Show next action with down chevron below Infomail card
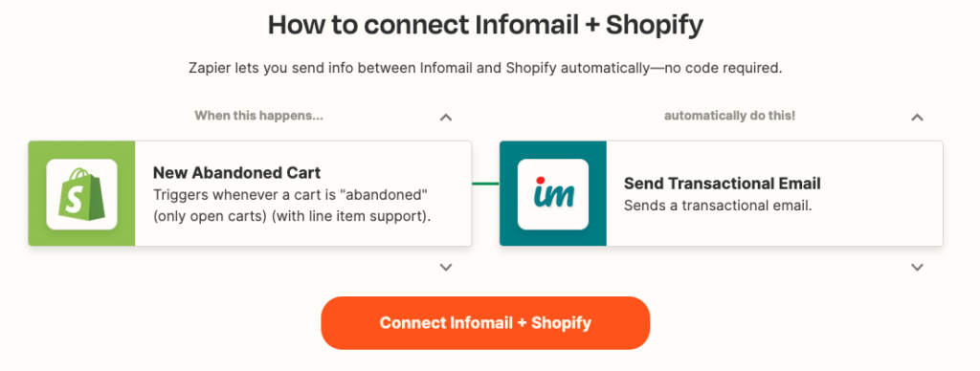Screen dimensions: 980x371 (x=917, y=268)
